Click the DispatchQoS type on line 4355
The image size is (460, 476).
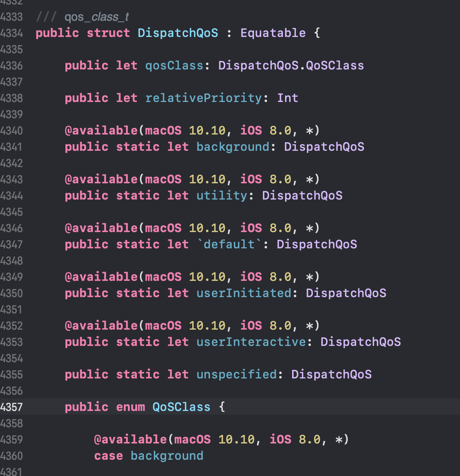[332, 374]
